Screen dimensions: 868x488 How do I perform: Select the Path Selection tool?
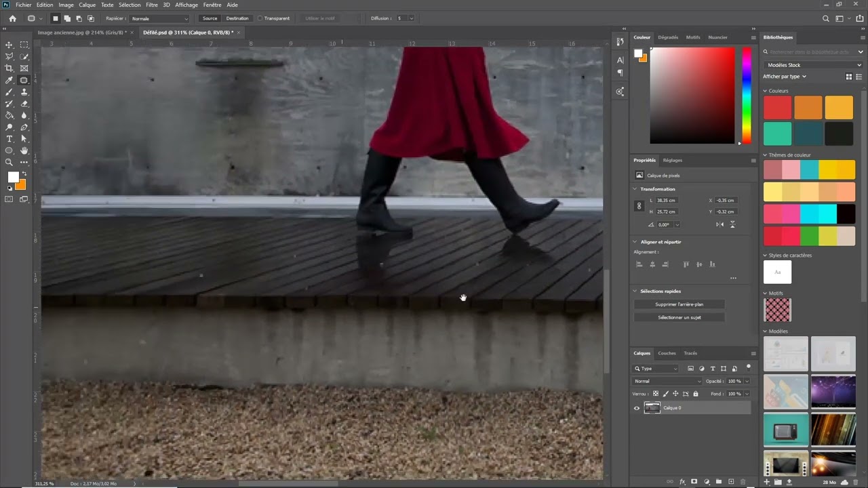coord(24,139)
